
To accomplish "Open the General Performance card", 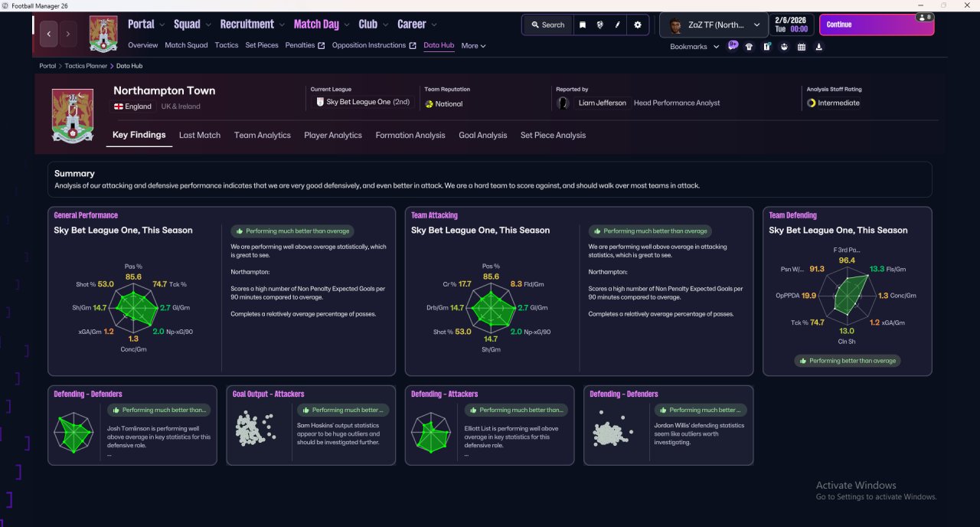I will pyautogui.click(x=222, y=291).
